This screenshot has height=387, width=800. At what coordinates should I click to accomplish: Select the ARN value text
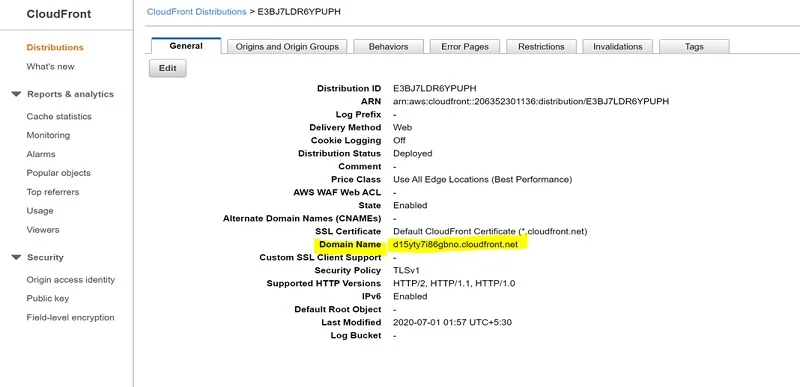click(531, 101)
